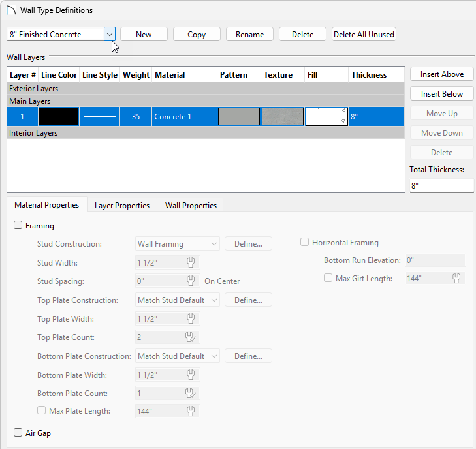Click the wrench icon in Max Plate Length field
The height and width of the screenshot is (449, 476).
191,411
